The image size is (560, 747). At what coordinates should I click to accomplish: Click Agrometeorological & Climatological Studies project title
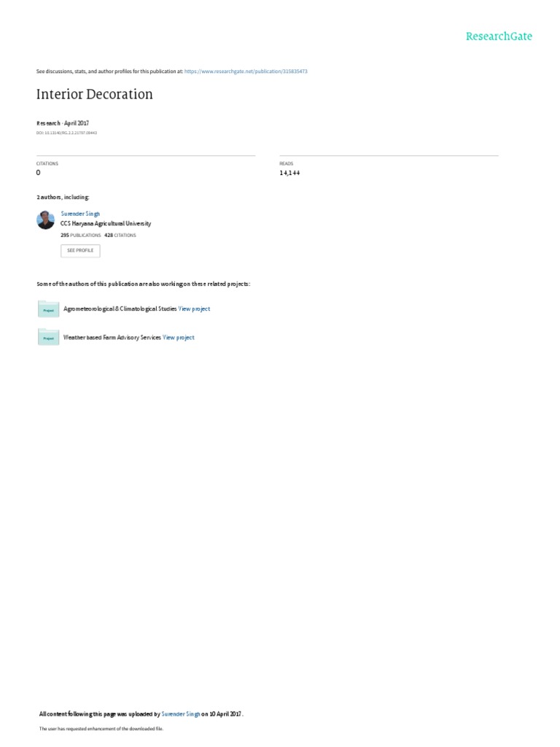tap(120, 309)
